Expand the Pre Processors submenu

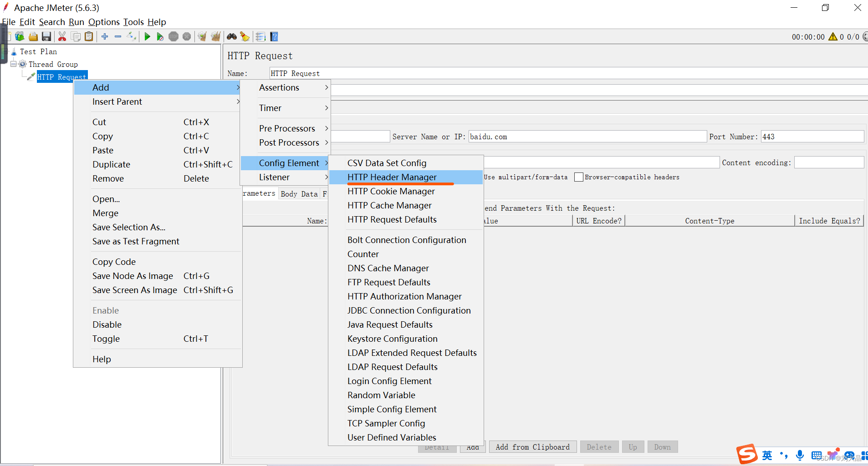click(285, 128)
